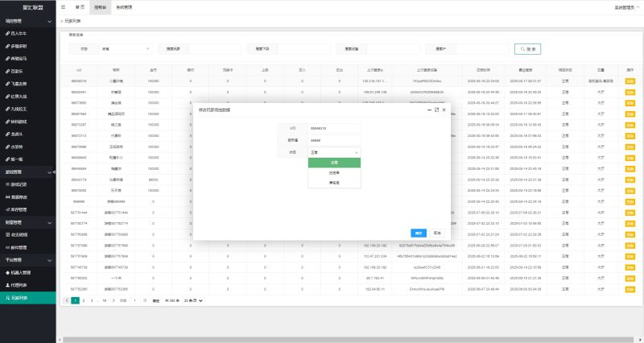Image resolution: width=644 pixels, height=343 pixels.
Task: Switch to the 系统管理 top tab
Action: [124, 6]
